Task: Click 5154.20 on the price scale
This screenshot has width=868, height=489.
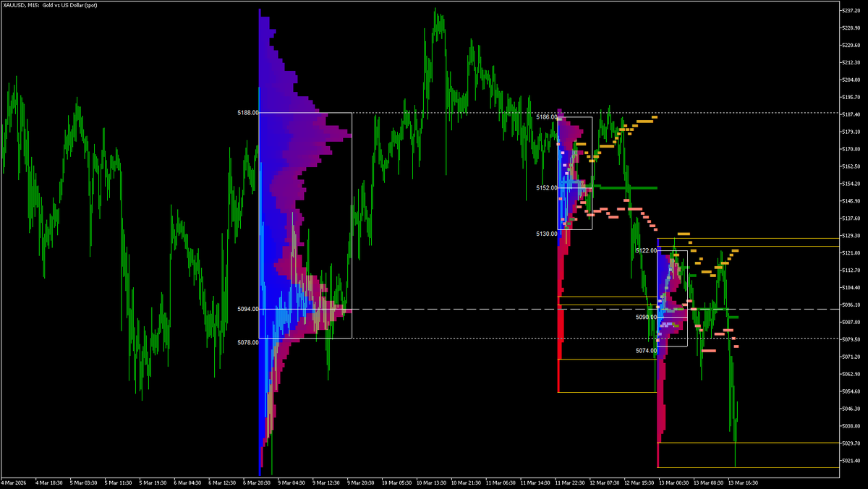Action: pyautogui.click(x=851, y=184)
